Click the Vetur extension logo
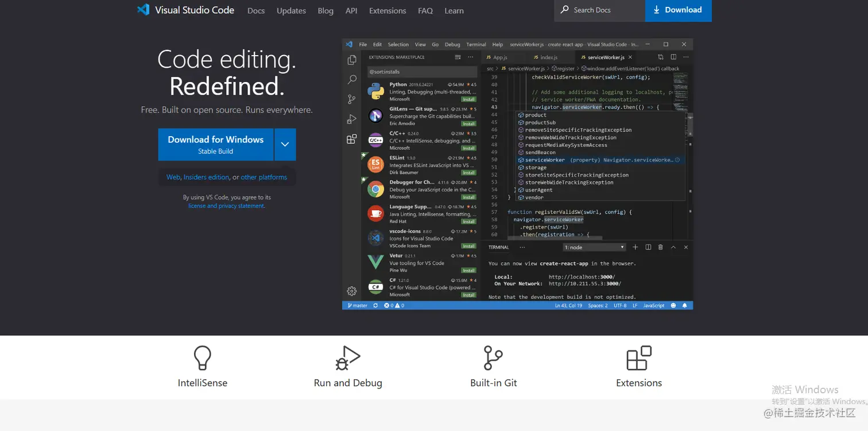Viewport: 868px width, 431px height. [x=375, y=262]
